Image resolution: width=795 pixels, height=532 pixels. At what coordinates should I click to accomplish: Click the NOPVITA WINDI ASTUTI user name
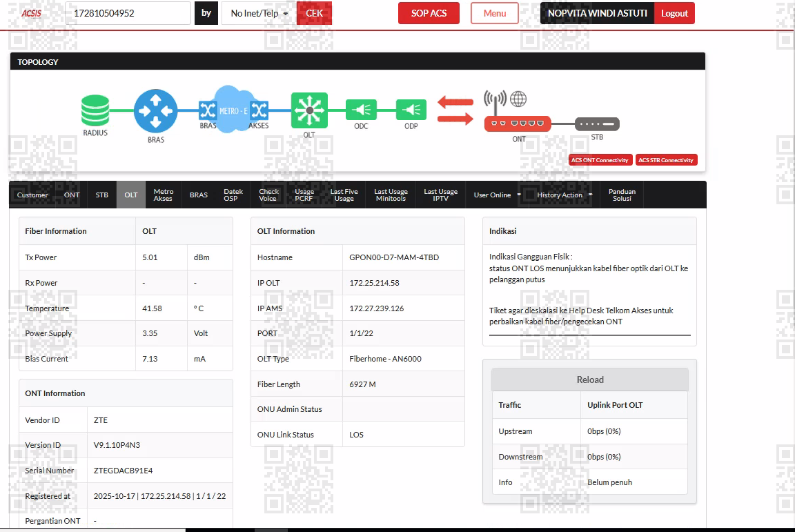(x=597, y=13)
